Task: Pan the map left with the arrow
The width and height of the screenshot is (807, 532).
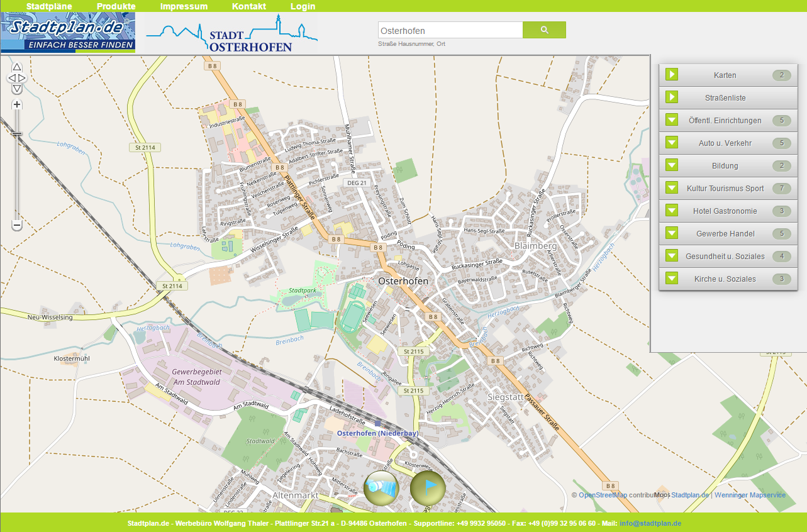Action: [x=11, y=78]
